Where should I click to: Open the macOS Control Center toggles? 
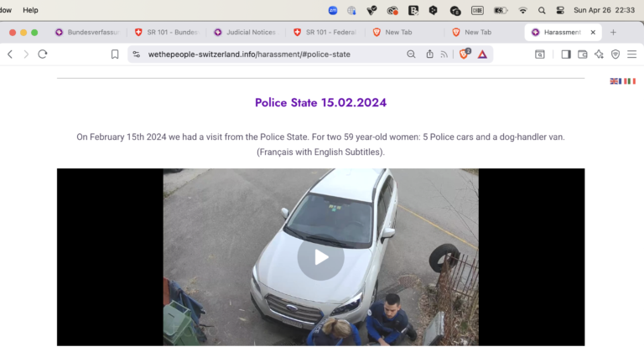[x=560, y=10]
